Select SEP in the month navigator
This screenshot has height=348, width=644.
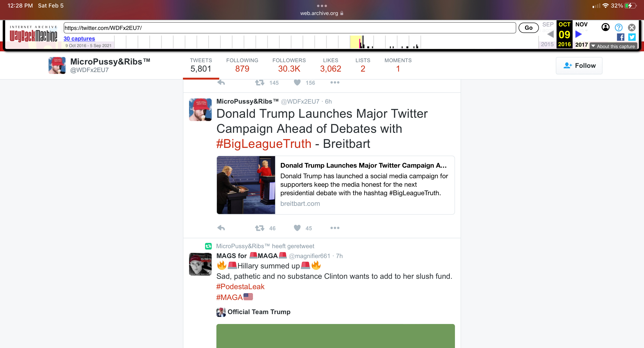pos(548,24)
